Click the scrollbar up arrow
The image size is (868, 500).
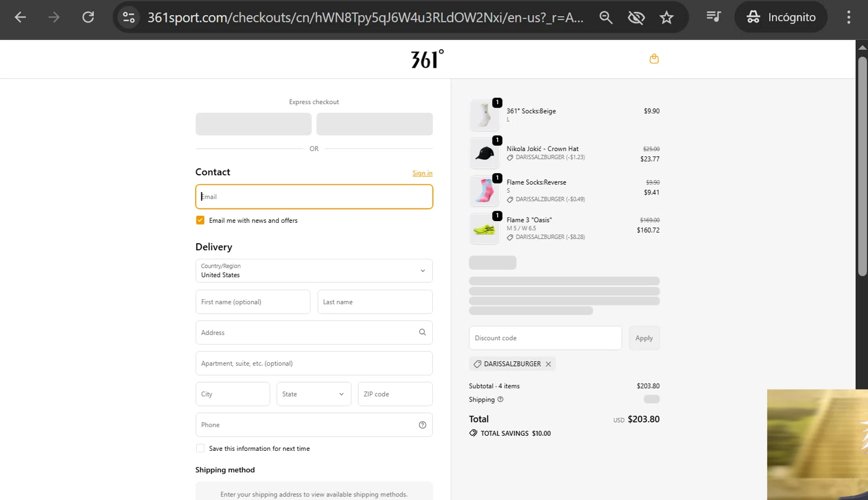[x=862, y=47]
